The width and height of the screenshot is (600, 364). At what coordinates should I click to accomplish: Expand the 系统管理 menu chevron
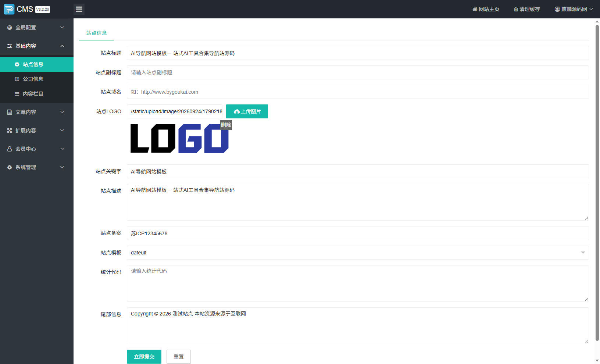62,167
